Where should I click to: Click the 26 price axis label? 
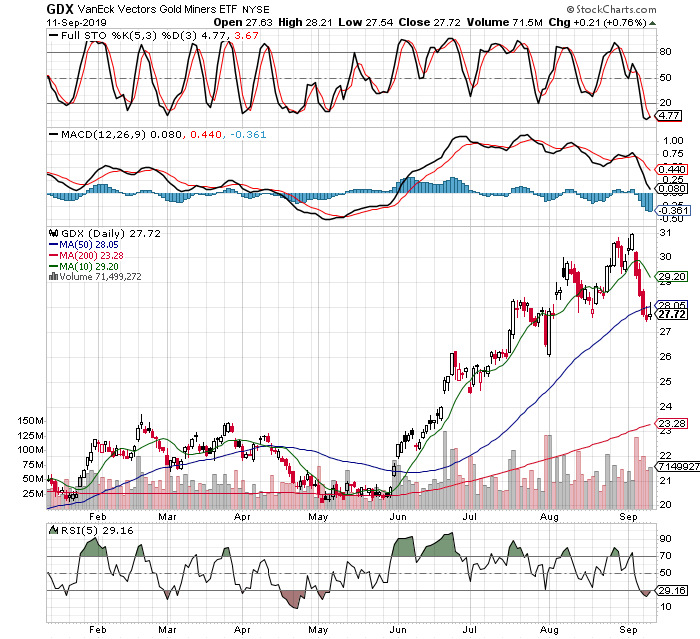665,356
